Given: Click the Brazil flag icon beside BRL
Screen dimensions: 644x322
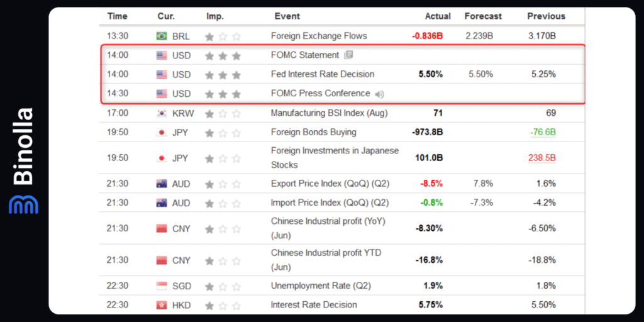Looking at the screenshot, I should click(162, 36).
